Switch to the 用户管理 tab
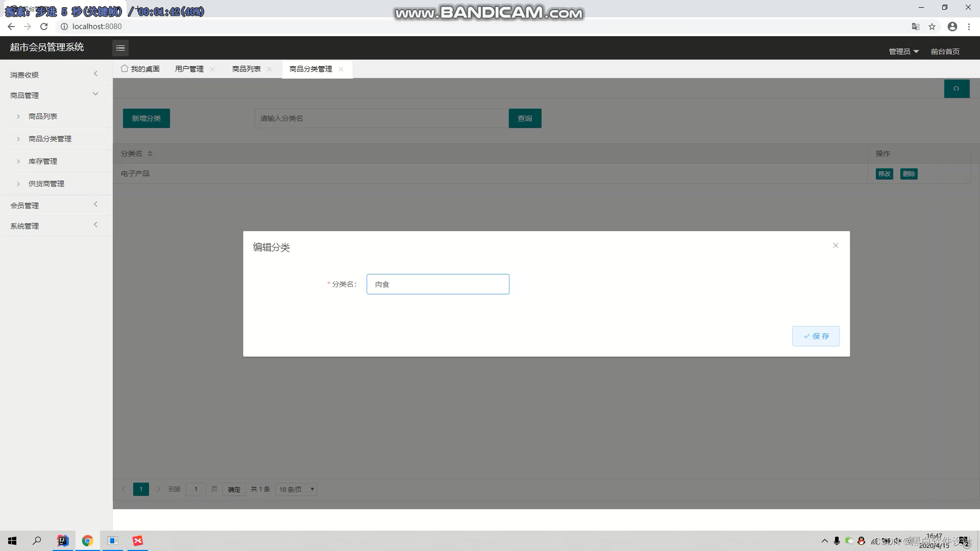The width and height of the screenshot is (980, 551). (189, 69)
